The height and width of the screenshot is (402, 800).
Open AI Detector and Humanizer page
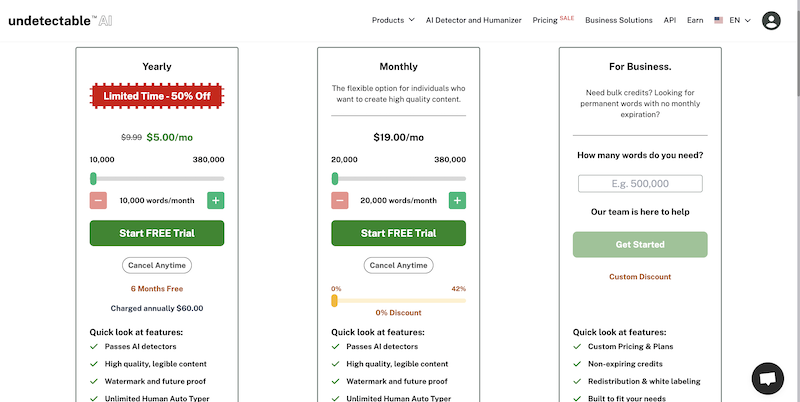(473, 20)
